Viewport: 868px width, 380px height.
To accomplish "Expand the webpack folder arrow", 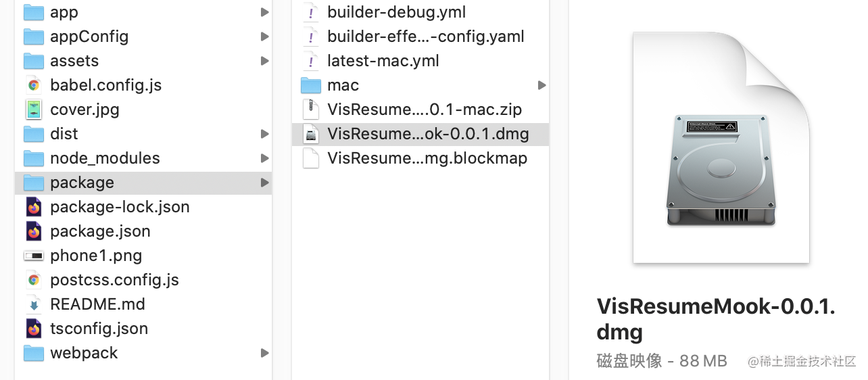I will pyautogui.click(x=264, y=353).
